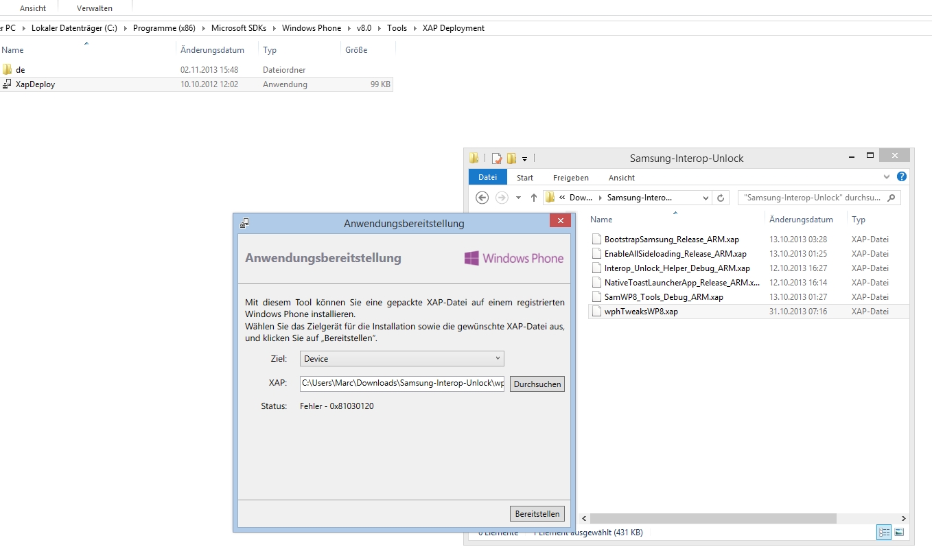Open the Ansicht tab in background Explorer
This screenshot has width=932, height=560.
[33, 8]
